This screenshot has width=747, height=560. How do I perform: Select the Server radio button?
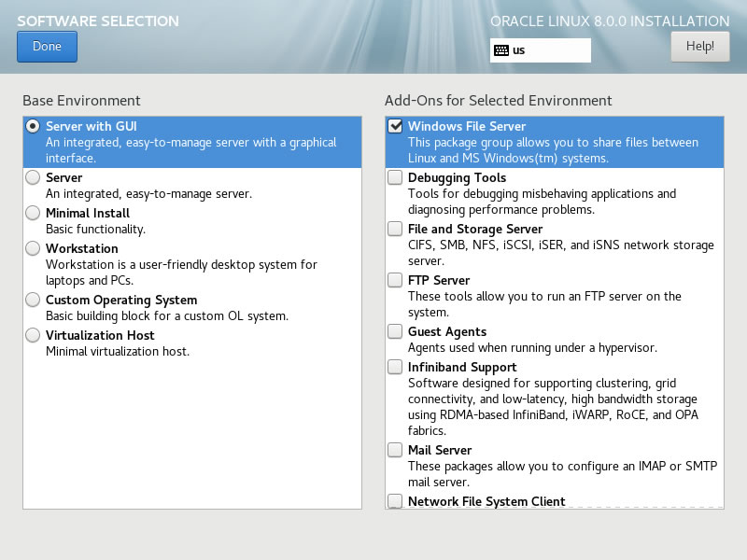33,177
